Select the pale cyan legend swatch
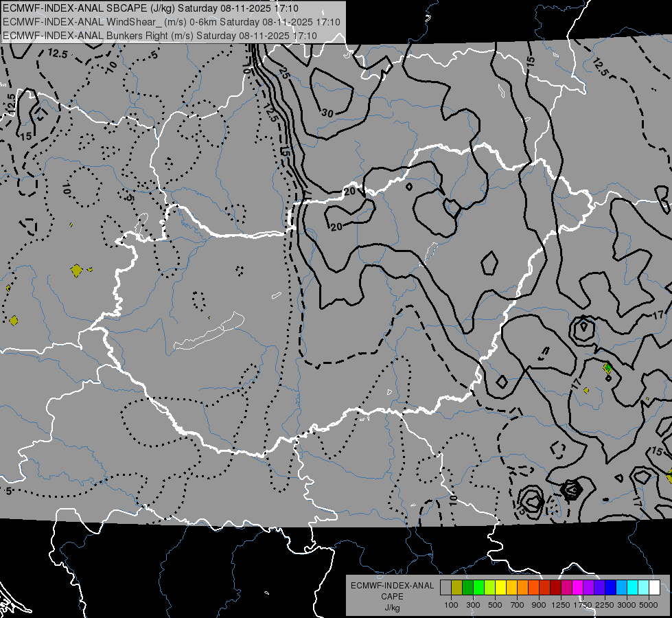 click(x=644, y=588)
